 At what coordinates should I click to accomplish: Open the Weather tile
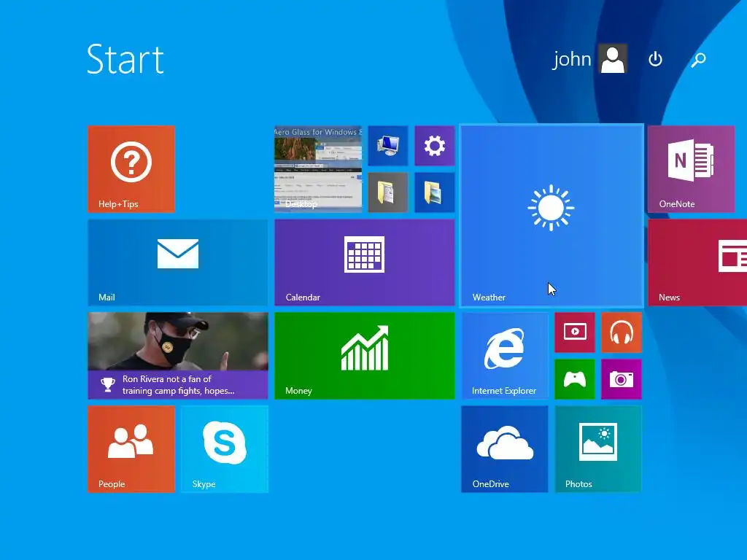pyautogui.click(x=551, y=216)
